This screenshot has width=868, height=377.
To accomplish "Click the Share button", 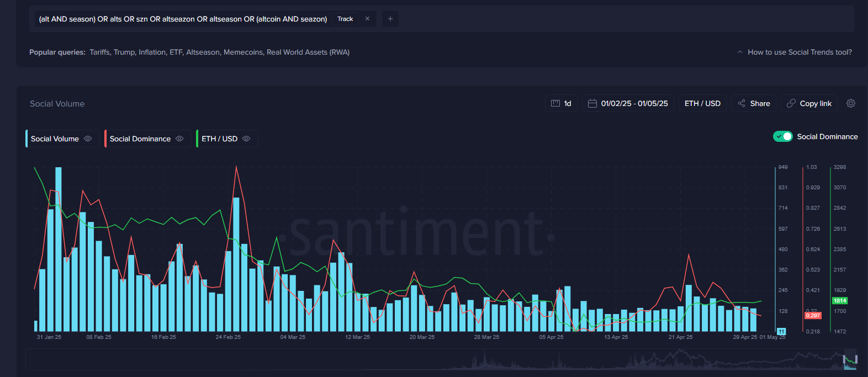I will [754, 103].
